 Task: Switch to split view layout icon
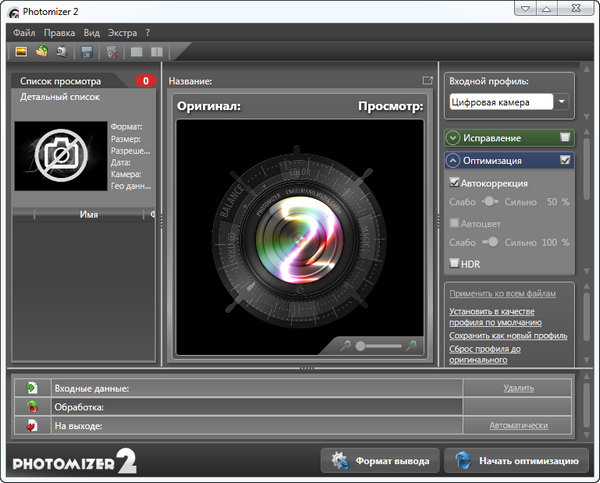pos(157,52)
